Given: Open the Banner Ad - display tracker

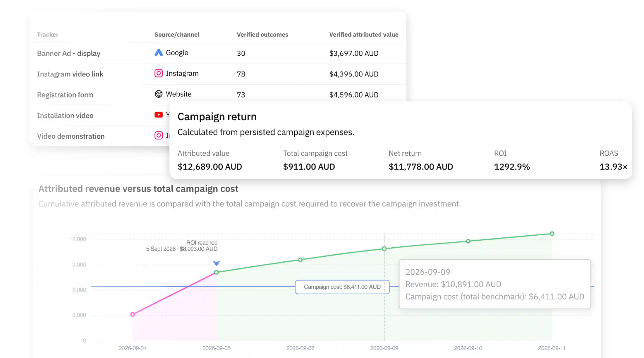Looking at the screenshot, I should [68, 53].
